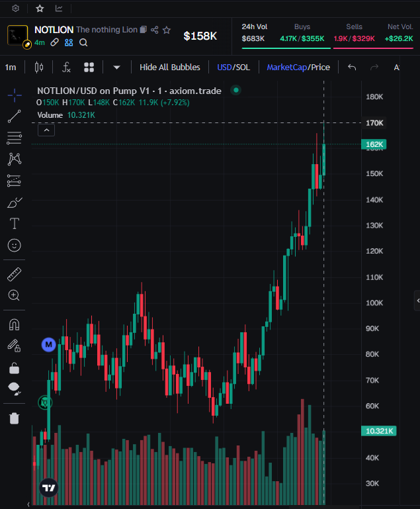Open the four-square layout templates icon

(x=89, y=68)
